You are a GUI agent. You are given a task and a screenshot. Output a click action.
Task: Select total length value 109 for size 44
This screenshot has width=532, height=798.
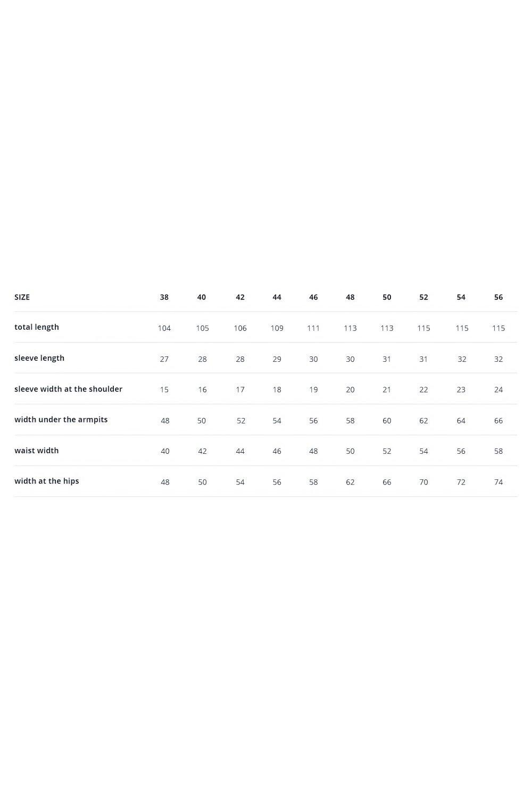277,328
